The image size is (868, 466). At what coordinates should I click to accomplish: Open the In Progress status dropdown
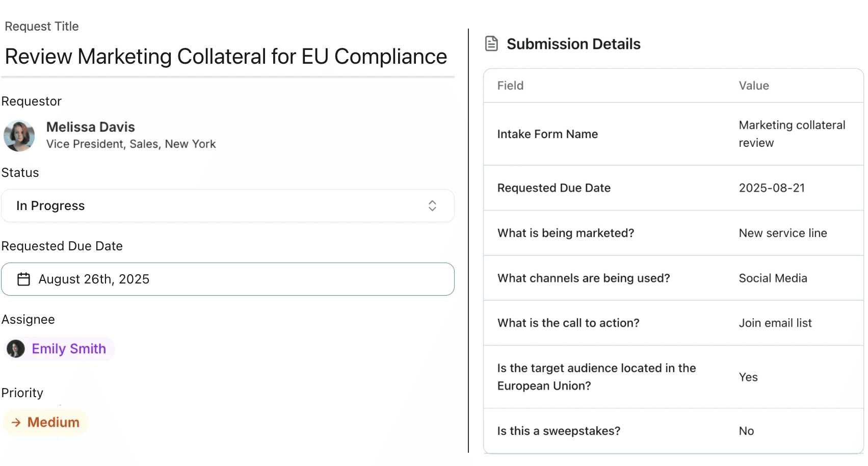(x=227, y=206)
